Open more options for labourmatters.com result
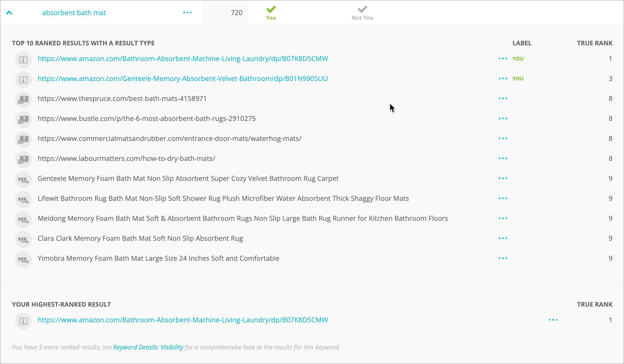This screenshot has width=624, height=364. pyautogui.click(x=503, y=158)
